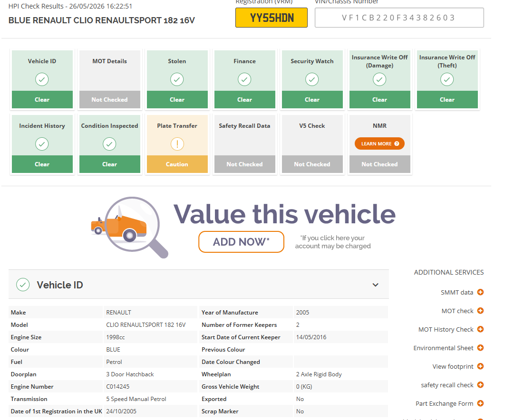This screenshot has width=514, height=420.
Task: Open MOT History Check service link
Action: (446, 330)
